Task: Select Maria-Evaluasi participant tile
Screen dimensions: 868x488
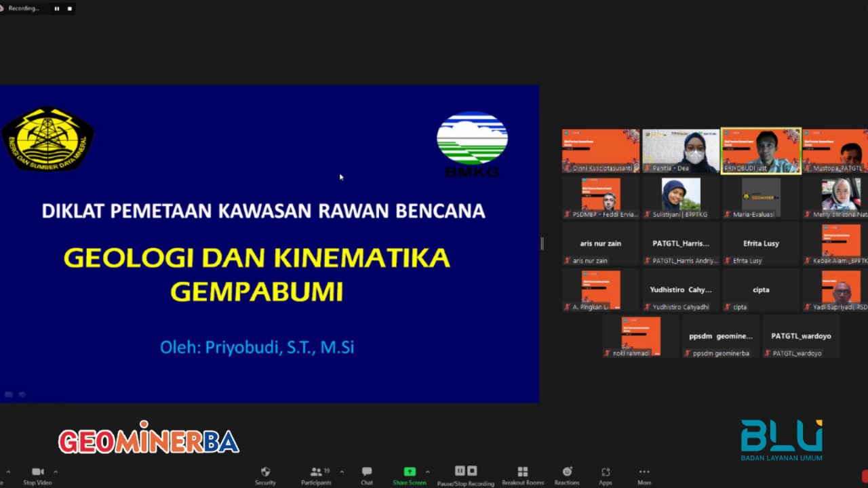Action: (x=761, y=197)
